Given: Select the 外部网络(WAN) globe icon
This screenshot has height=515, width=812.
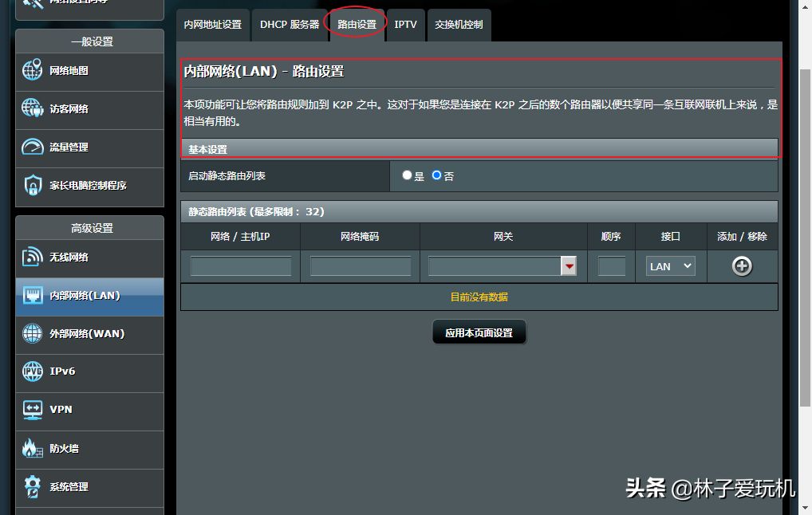Looking at the screenshot, I should pyautogui.click(x=33, y=333).
